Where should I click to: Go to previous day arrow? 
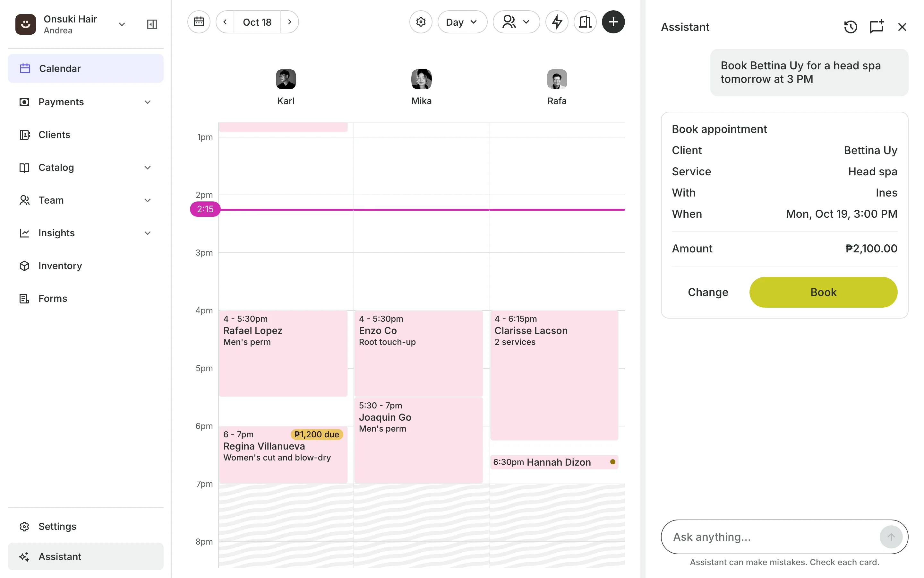coord(225,22)
